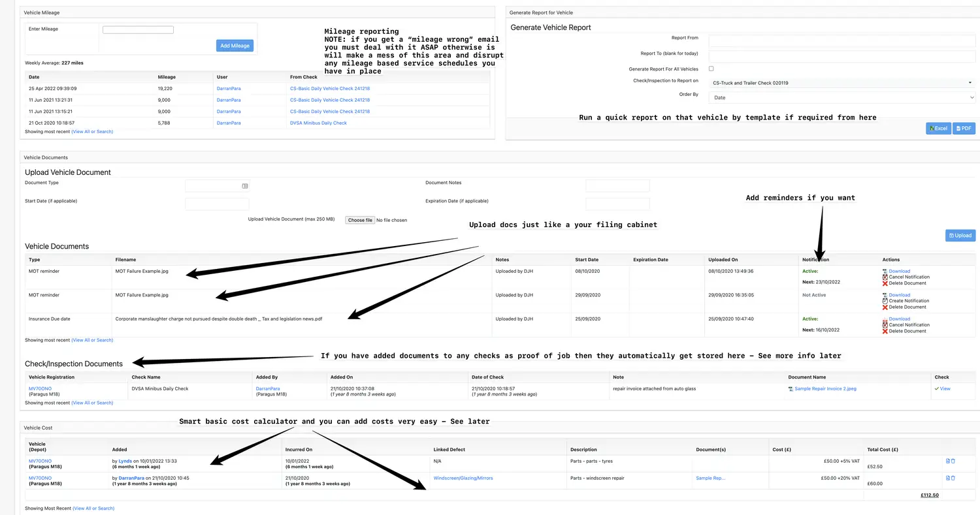Click download icon for first MOT reminder
980x515 pixels.
tap(885, 272)
